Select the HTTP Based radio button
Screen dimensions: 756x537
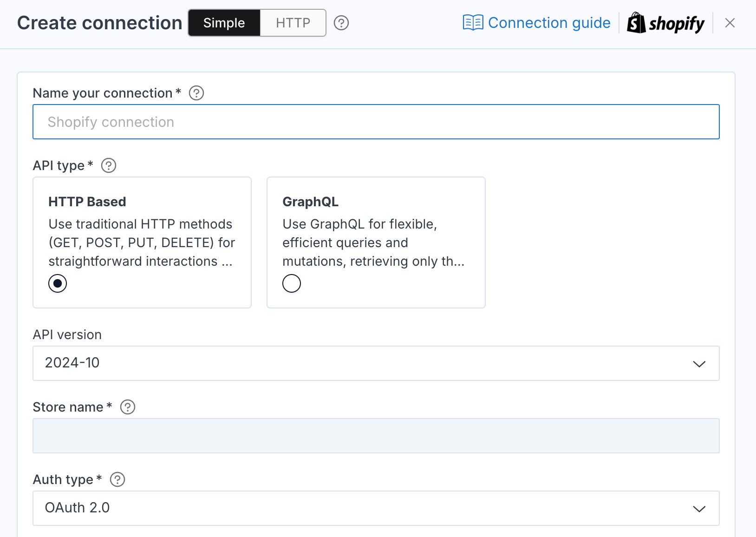tap(58, 283)
